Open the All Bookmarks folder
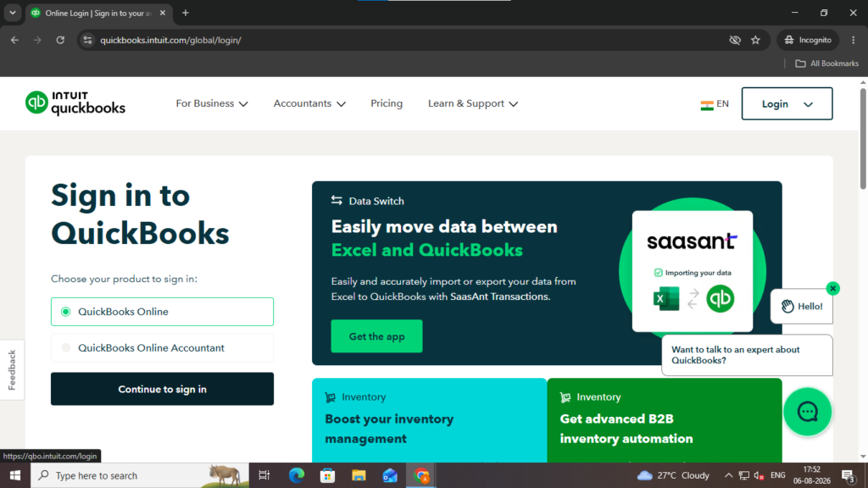868x488 pixels. (x=827, y=64)
